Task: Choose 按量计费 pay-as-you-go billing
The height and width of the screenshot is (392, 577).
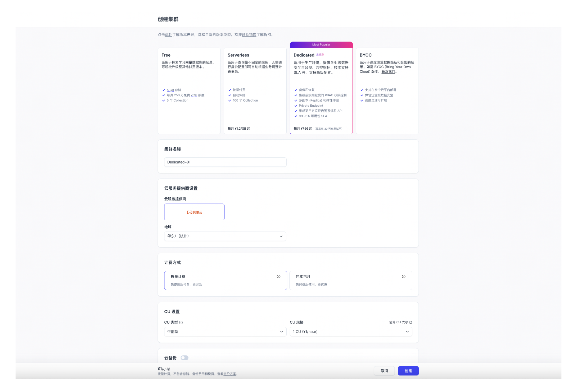Action: click(x=225, y=280)
